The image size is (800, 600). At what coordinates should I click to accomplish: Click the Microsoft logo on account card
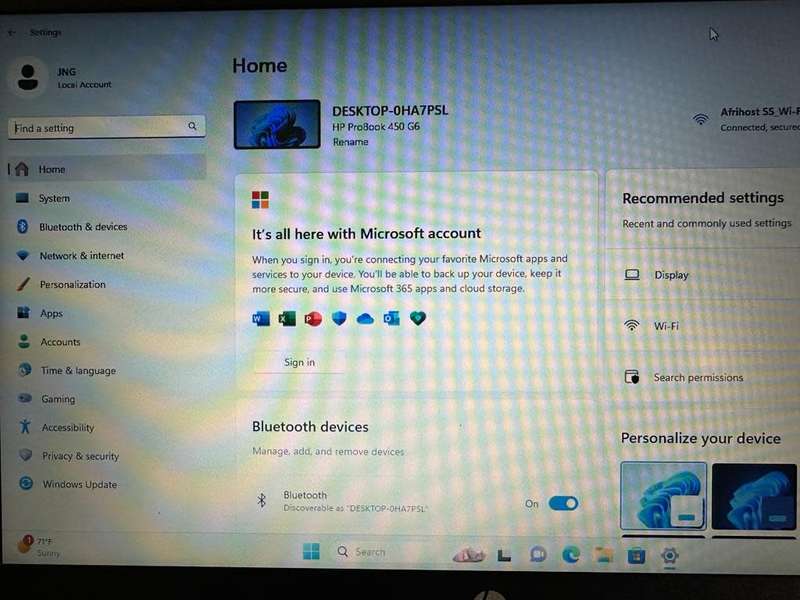coord(260,200)
